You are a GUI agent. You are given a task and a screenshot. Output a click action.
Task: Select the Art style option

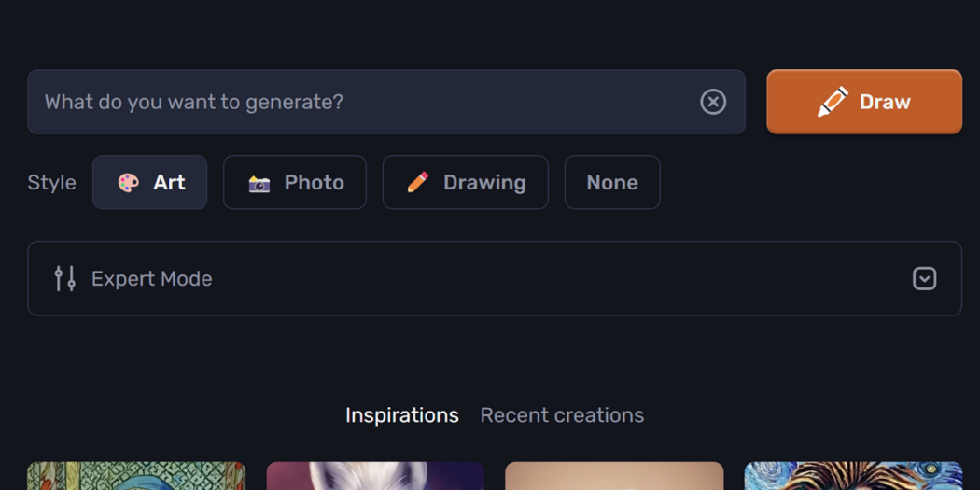[150, 183]
